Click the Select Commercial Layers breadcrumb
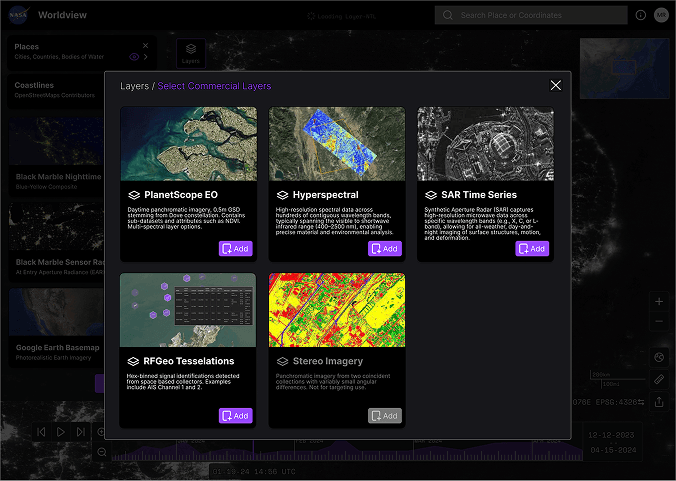Screen dimensions: 676x481 (214, 86)
